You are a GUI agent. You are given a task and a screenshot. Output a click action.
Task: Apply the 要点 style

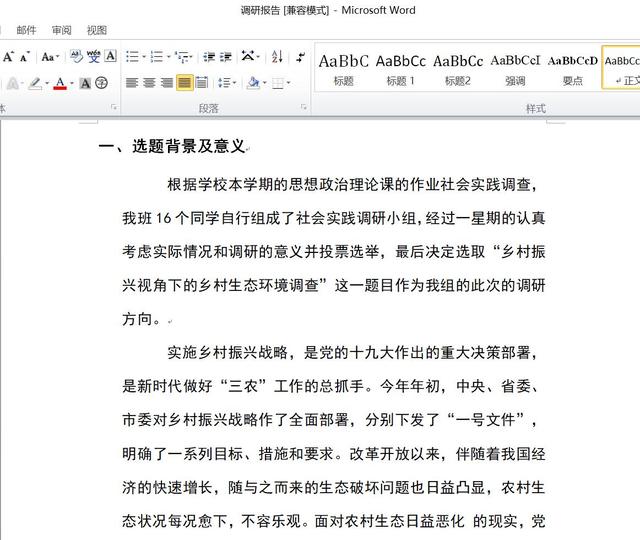[x=572, y=69]
